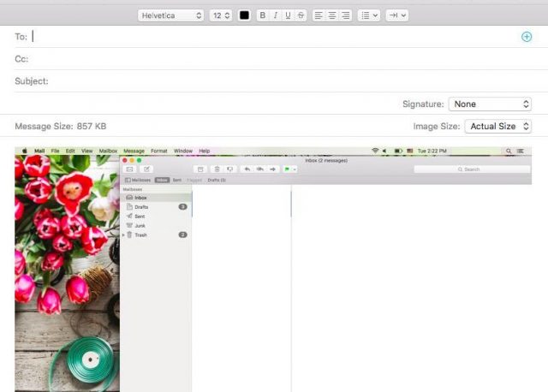Click the green flag icon in embedded screenshot
Image resolution: width=548 pixels, height=392 pixels.
(287, 169)
